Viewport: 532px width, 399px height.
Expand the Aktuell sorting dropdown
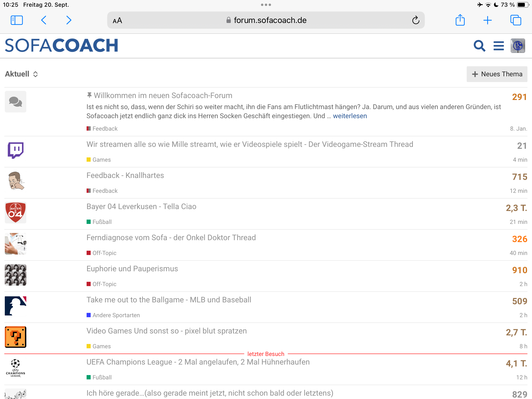click(22, 74)
